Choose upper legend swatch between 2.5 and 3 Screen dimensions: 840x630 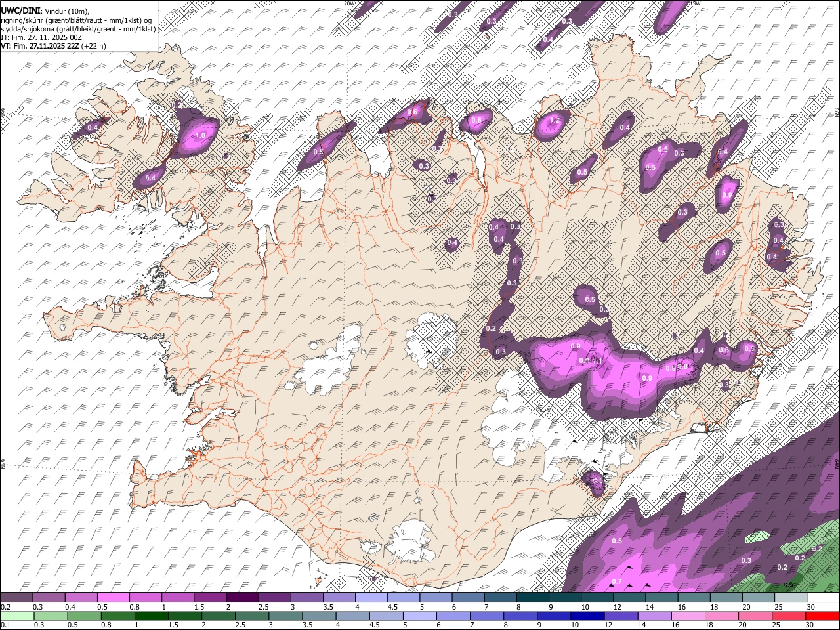(274, 598)
